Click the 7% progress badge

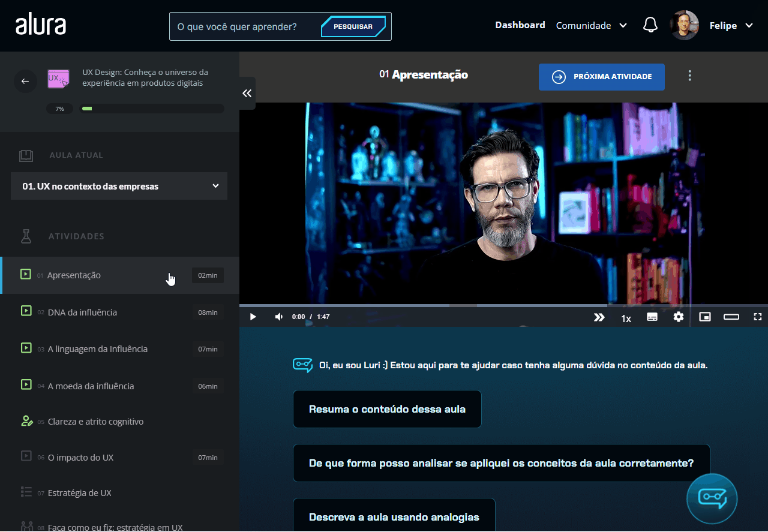pyautogui.click(x=59, y=109)
